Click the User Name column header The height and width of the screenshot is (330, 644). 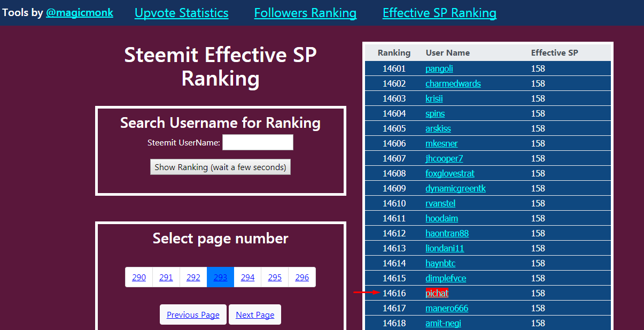448,52
